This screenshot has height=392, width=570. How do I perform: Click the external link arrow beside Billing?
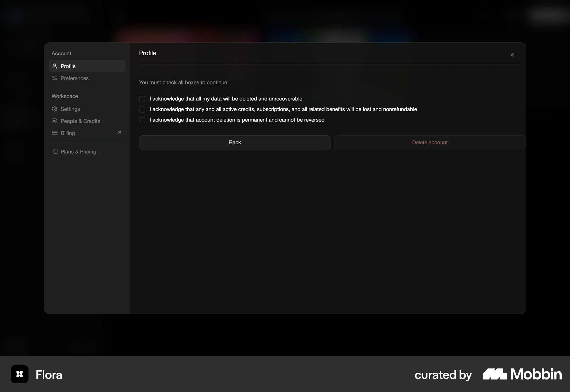(x=119, y=133)
